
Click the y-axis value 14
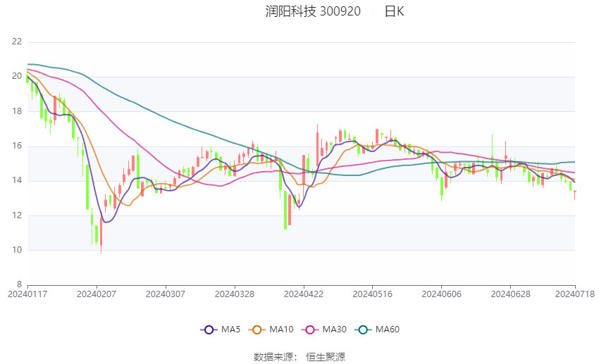17,180
